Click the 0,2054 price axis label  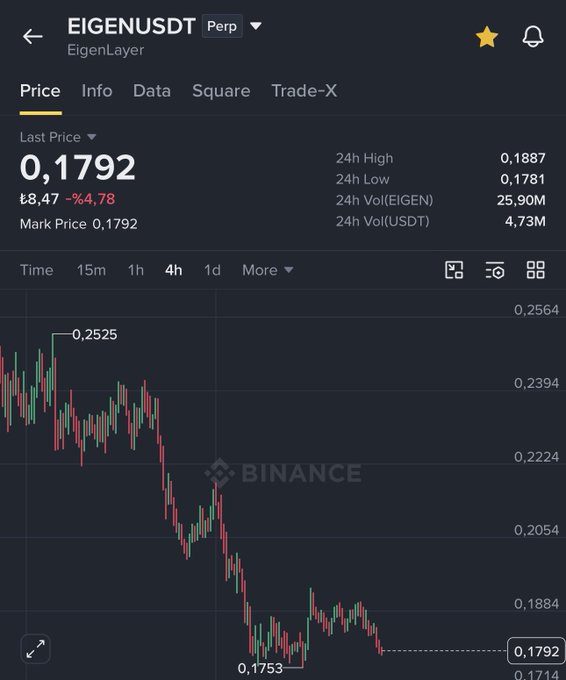[537, 530]
